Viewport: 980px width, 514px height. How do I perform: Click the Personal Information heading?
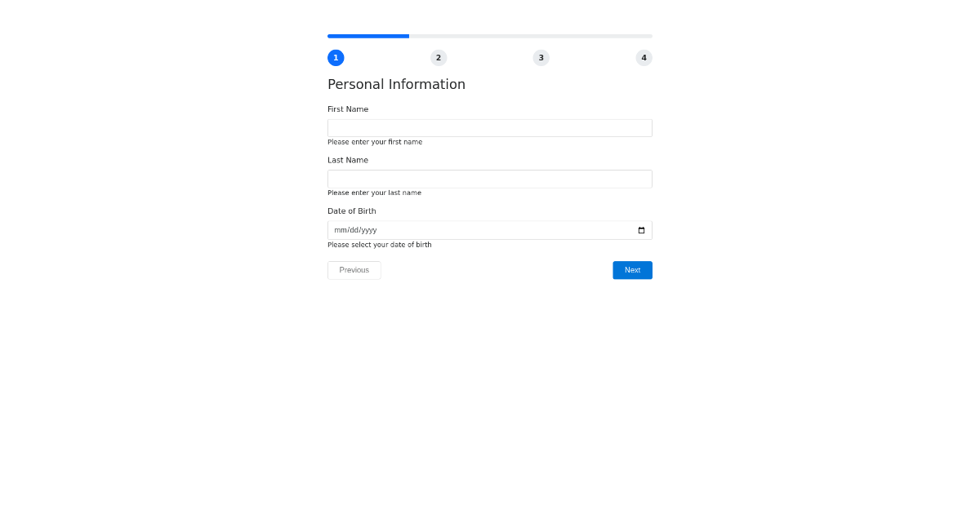point(396,84)
